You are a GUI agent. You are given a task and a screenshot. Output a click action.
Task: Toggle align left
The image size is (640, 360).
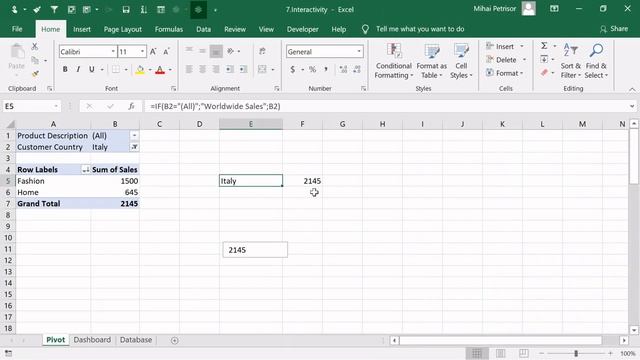189,69
